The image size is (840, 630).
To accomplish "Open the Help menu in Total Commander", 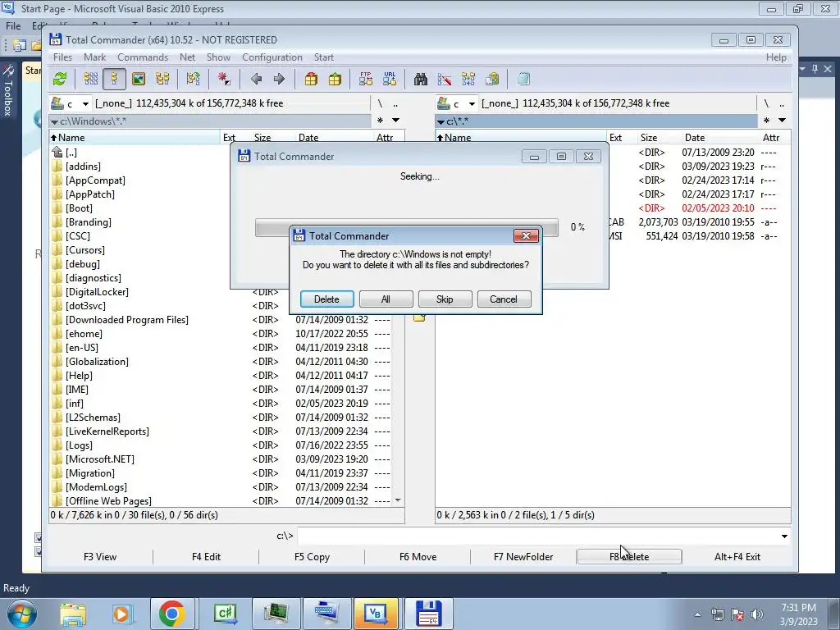I will coord(776,57).
